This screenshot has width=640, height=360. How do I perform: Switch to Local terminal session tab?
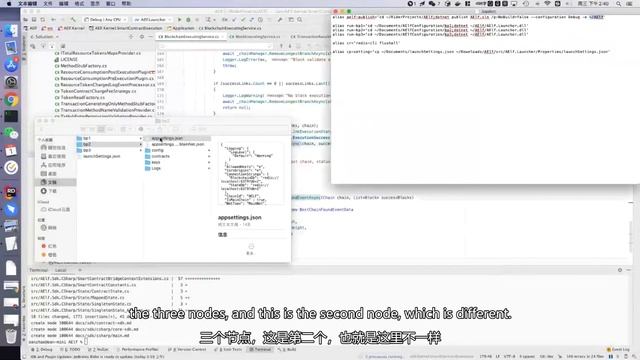[60, 270]
